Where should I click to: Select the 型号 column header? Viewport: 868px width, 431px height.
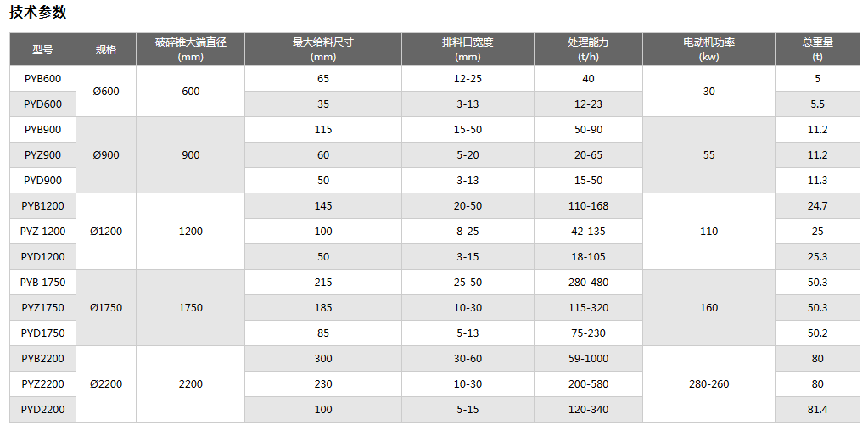[x=42, y=49]
